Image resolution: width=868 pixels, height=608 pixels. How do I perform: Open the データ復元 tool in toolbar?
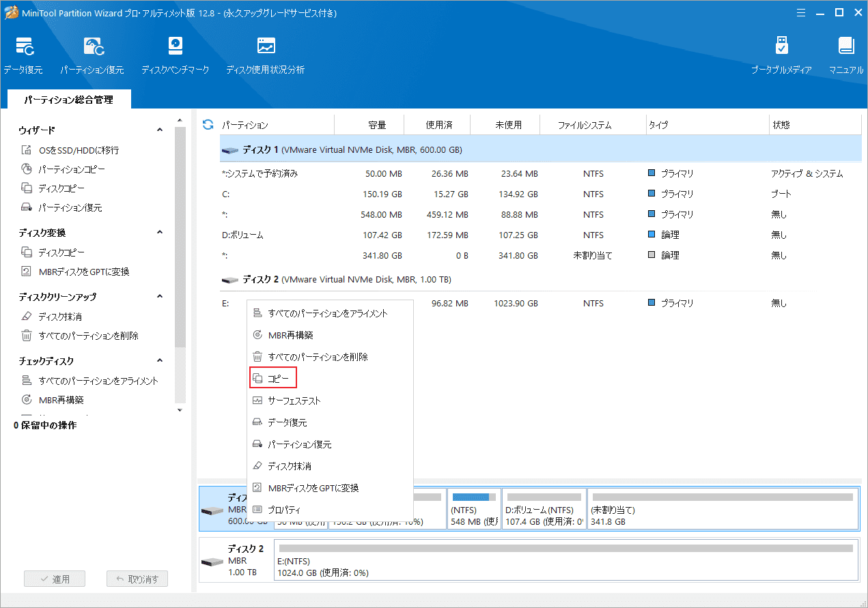tap(23, 56)
